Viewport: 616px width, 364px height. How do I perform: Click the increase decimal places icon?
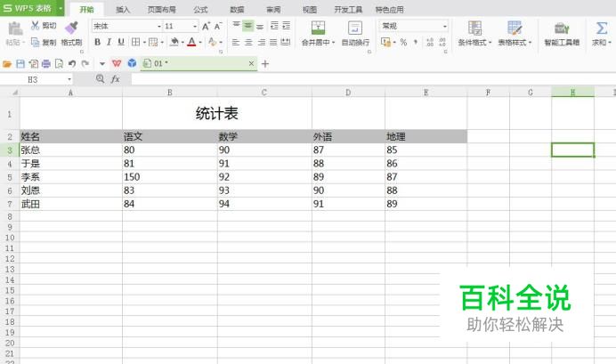430,42
